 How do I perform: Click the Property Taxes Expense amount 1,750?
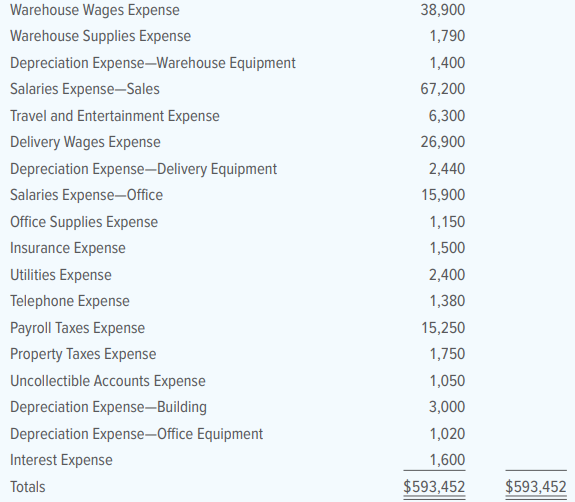(x=447, y=354)
